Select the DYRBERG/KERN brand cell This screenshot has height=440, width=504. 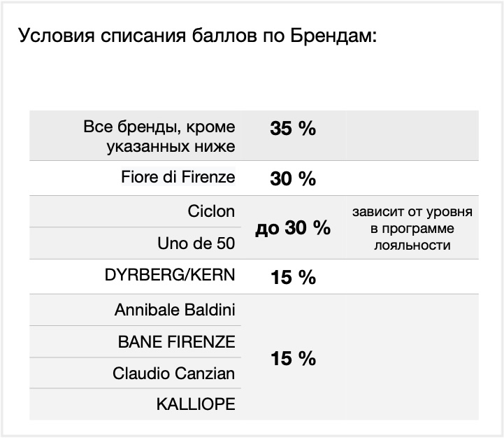[168, 276]
